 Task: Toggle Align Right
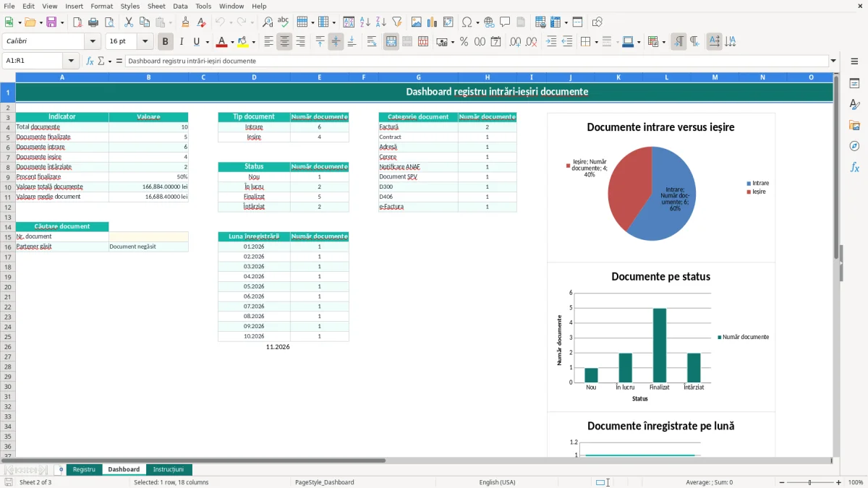click(x=300, y=42)
